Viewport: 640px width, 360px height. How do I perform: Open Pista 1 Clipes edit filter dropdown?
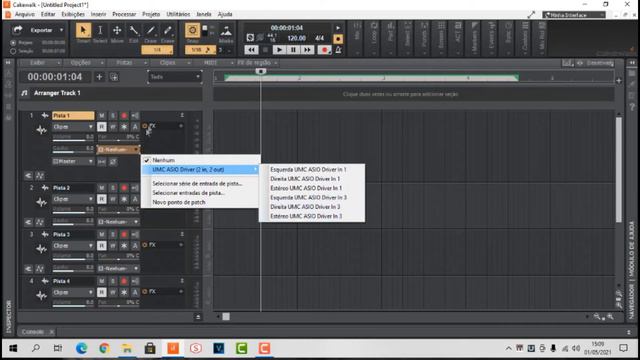73,127
